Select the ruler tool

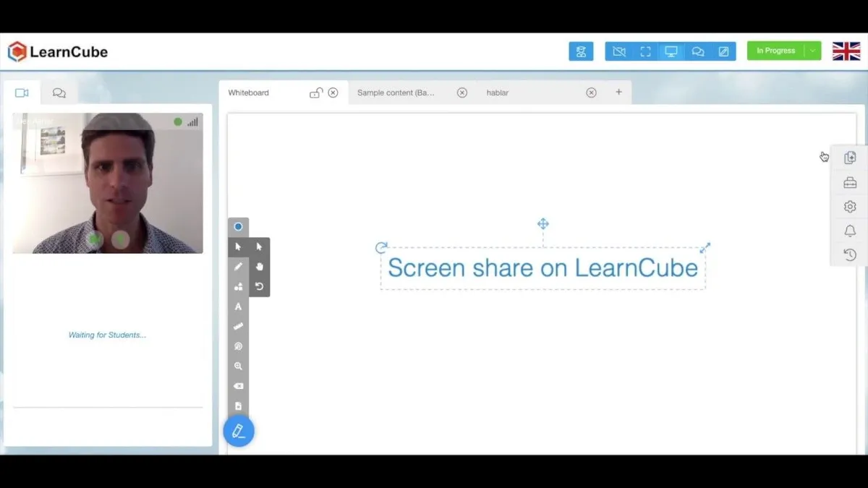click(x=238, y=326)
